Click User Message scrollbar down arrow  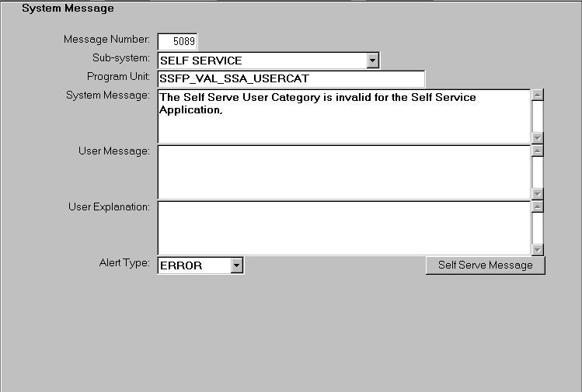pyautogui.click(x=537, y=193)
